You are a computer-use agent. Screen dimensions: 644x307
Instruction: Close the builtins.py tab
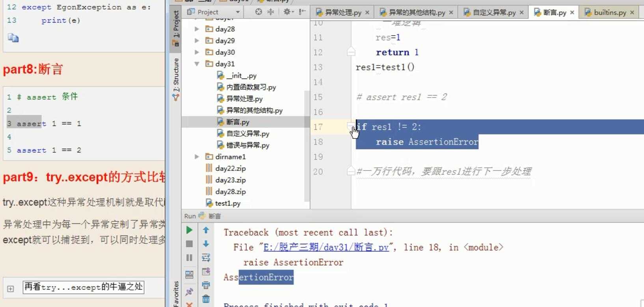coord(632,13)
